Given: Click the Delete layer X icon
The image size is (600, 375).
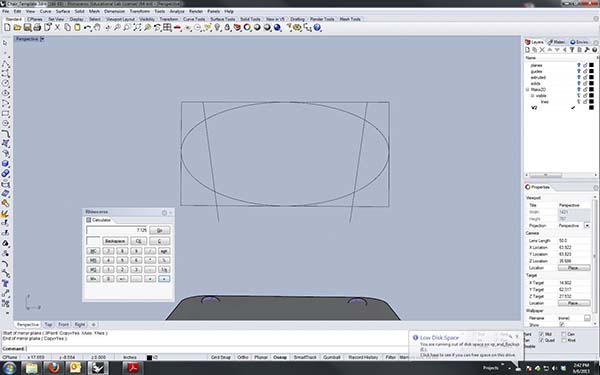Looking at the screenshot, I should [x=542, y=50].
